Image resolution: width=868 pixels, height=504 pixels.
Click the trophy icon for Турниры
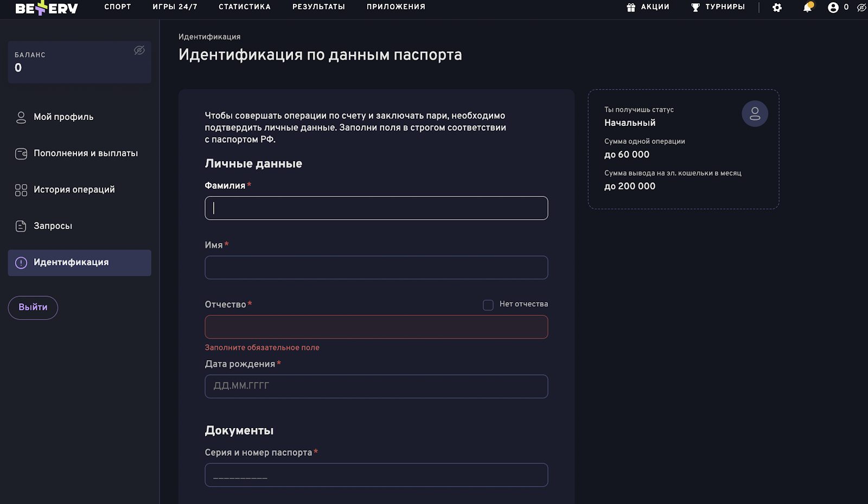point(695,8)
